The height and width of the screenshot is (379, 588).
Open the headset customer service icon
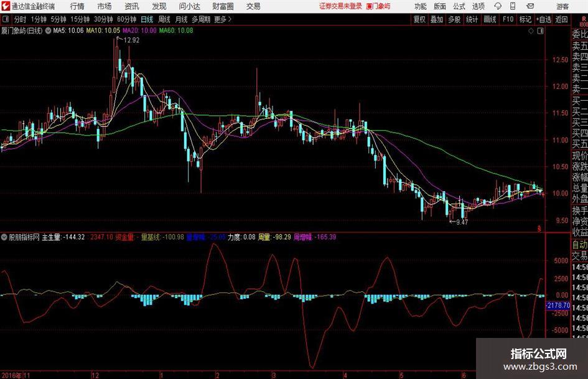coord(498,6)
